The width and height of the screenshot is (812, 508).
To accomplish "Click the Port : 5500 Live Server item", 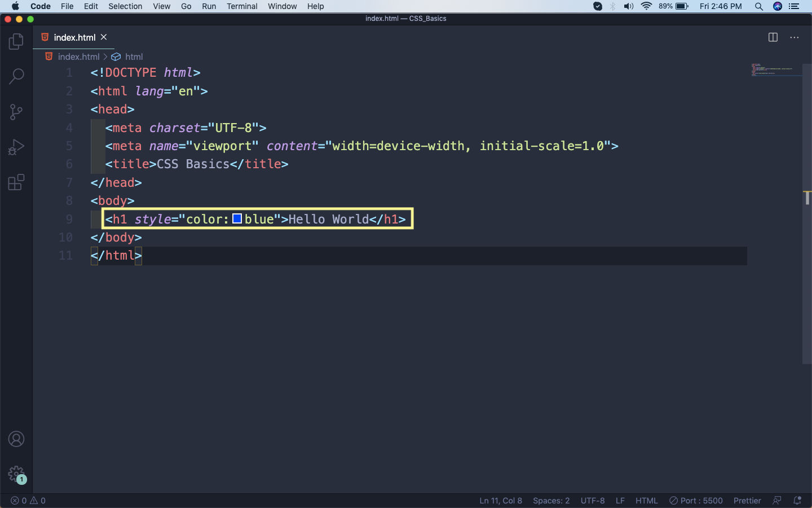I will (696, 501).
